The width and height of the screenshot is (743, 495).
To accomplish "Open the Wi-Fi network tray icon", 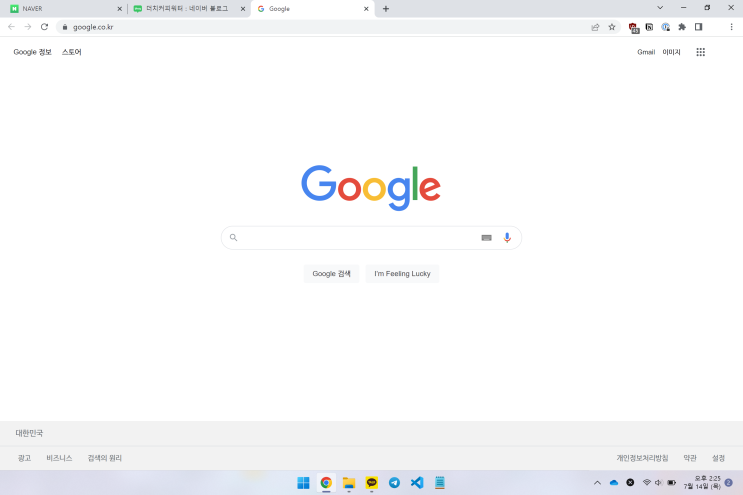I will 646,483.
